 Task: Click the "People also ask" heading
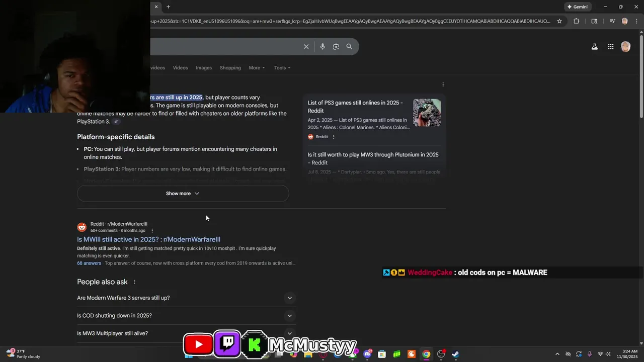(102, 282)
